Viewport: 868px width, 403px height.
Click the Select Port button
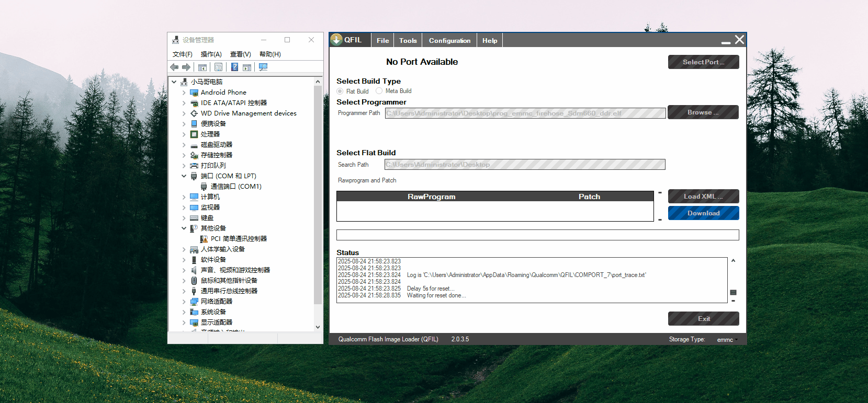point(703,62)
